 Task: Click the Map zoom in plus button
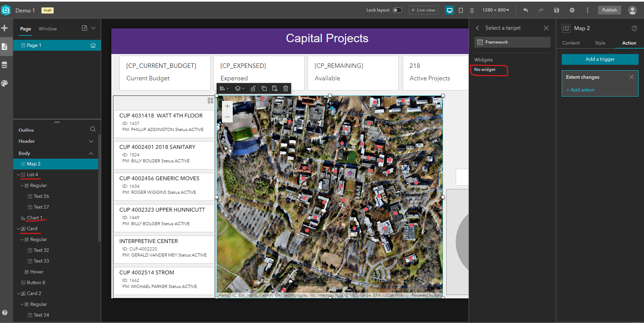(x=227, y=106)
